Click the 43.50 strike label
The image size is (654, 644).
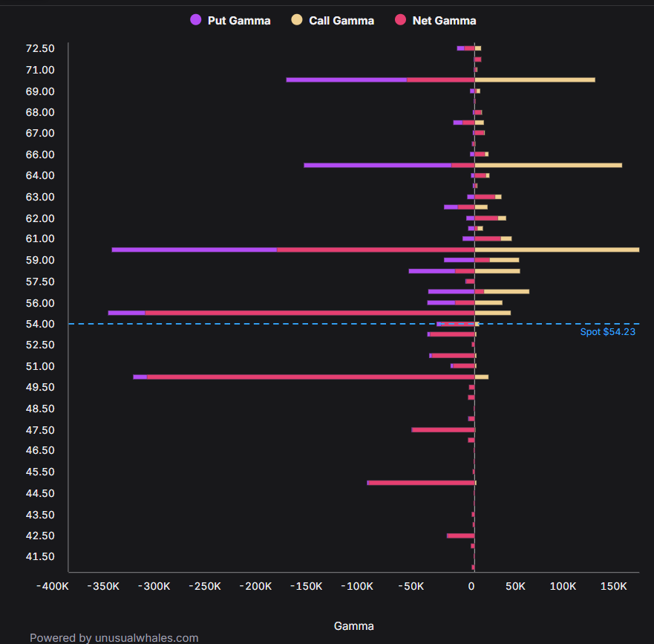point(40,515)
